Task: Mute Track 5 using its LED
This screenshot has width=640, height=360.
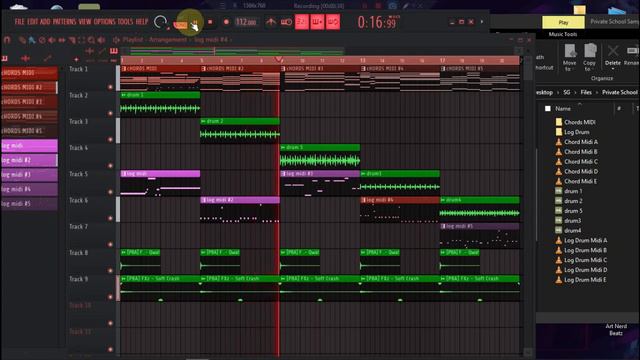Action: 110,192
